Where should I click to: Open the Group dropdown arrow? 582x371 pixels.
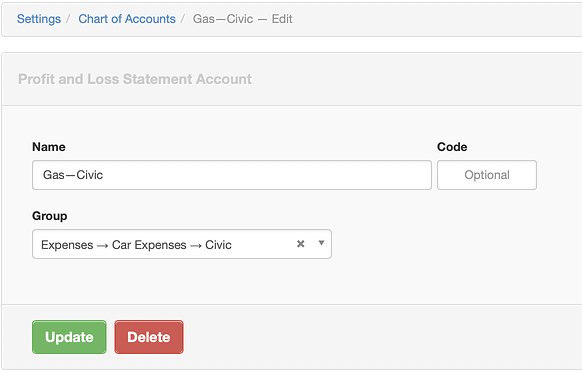pyautogui.click(x=321, y=243)
